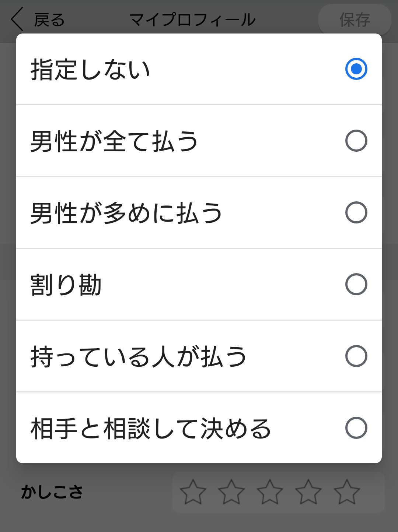Rate かしこさ with the second star

[x=231, y=492]
